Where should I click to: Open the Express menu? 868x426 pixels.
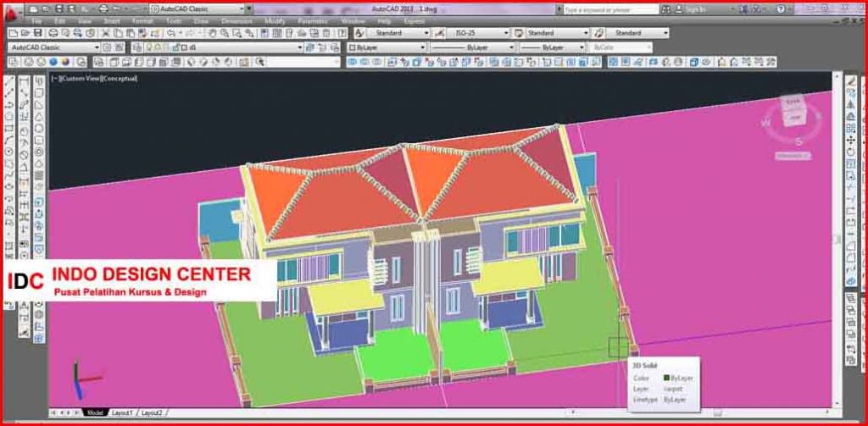coord(415,21)
